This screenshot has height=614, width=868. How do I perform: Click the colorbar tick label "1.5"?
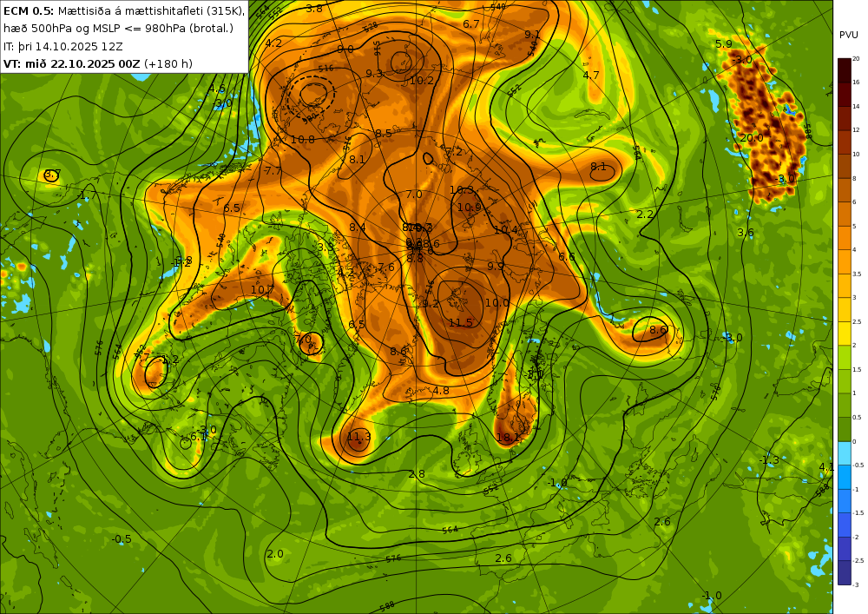tap(857, 369)
